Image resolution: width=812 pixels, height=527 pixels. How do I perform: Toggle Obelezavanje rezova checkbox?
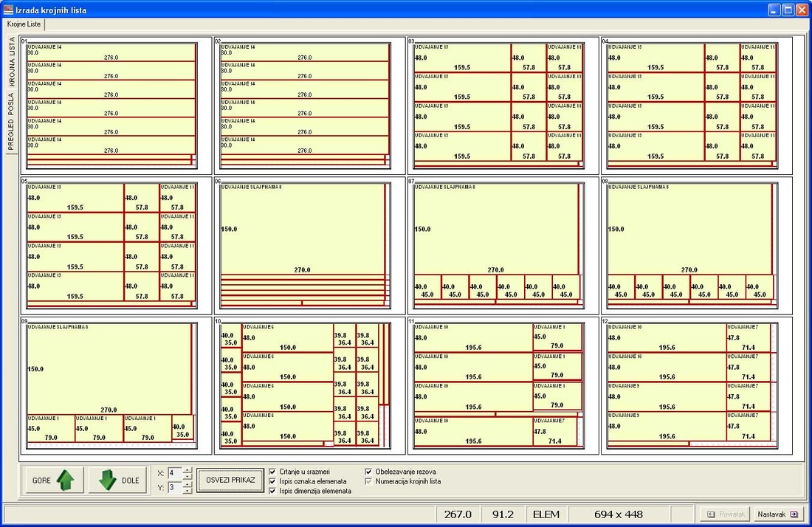click(369, 471)
